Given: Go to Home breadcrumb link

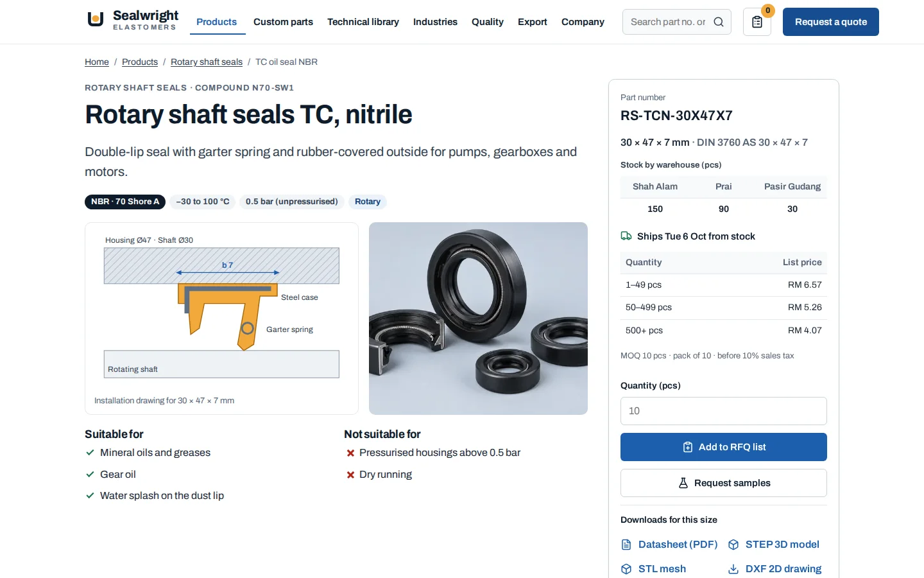Looking at the screenshot, I should click(x=97, y=62).
